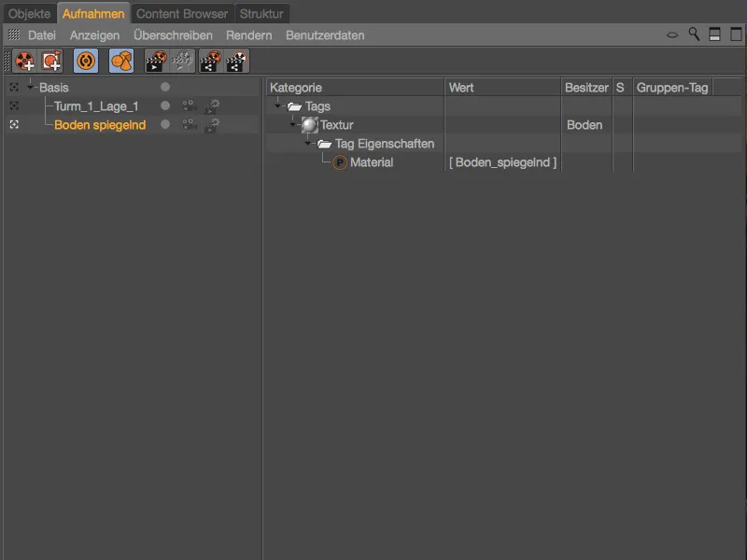Click the viewfinder icon of Boden spiegelnd
Screen dimensions: 747x560
[14, 124]
